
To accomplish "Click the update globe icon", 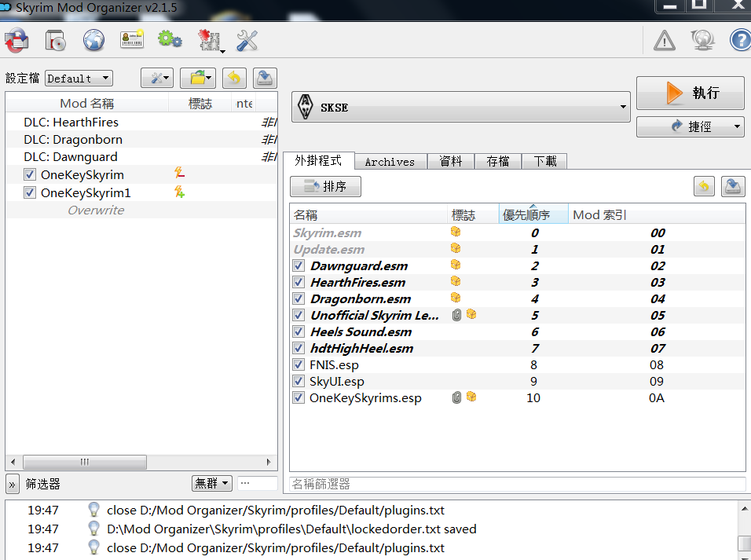I will tap(702, 40).
